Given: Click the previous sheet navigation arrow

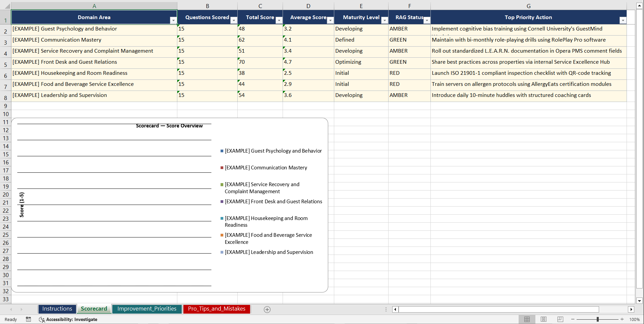Looking at the screenshot, I should [x=11, y=309].
